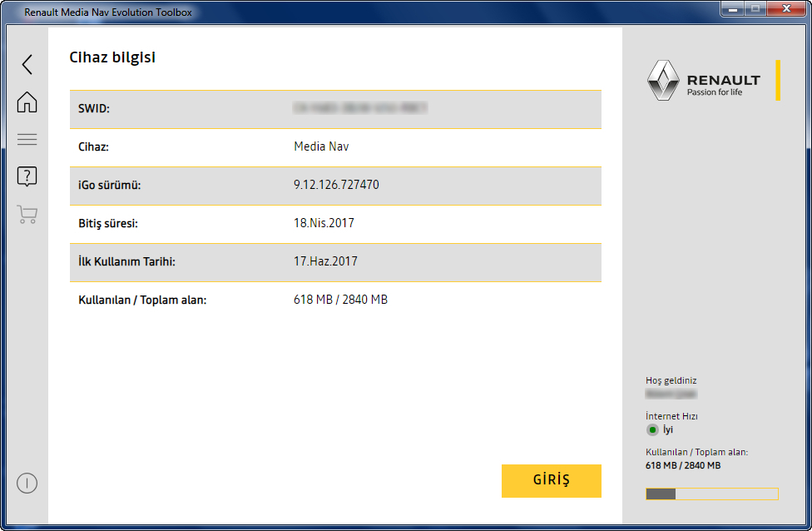This screenshot has width=812, height=531.
Task: Click the power icon in sidebar
Action: [27, 484]
